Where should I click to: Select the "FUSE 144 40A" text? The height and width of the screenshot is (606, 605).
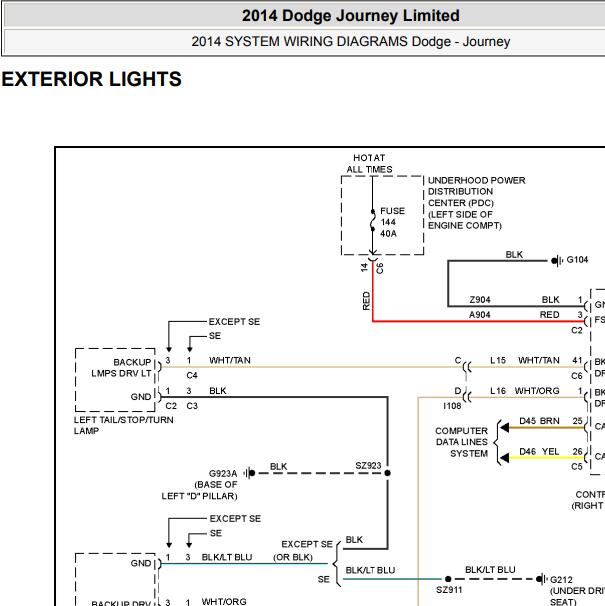pos(392,222)
